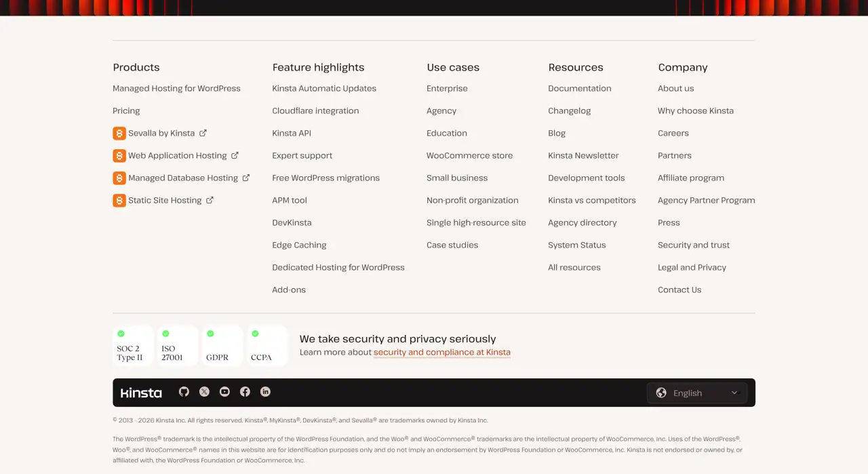Click the Kinsta logo in footer bar
Viewport: 868px width, 474px height.
pyautogui.click(x=141, y=393)
